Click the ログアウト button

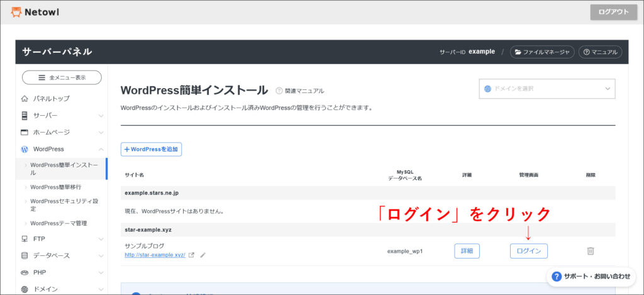coord(614,12)
